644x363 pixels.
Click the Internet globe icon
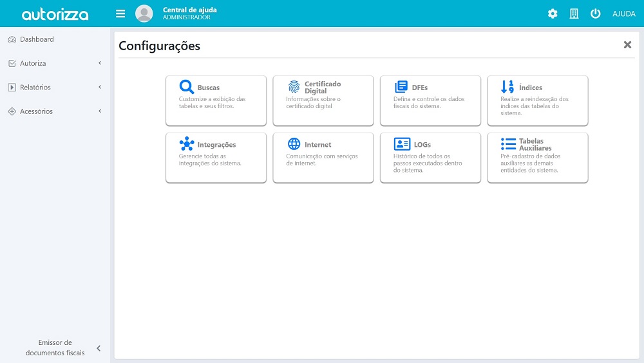tap(294, 144)
